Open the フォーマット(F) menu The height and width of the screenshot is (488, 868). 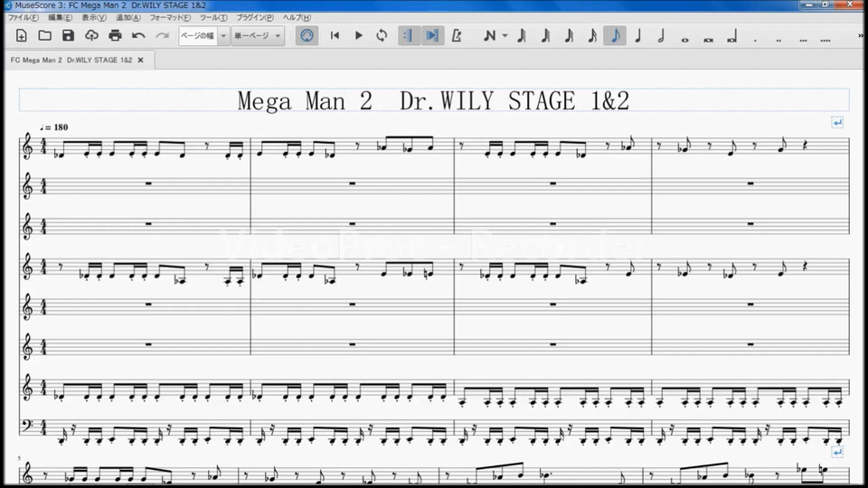point(170,18)
